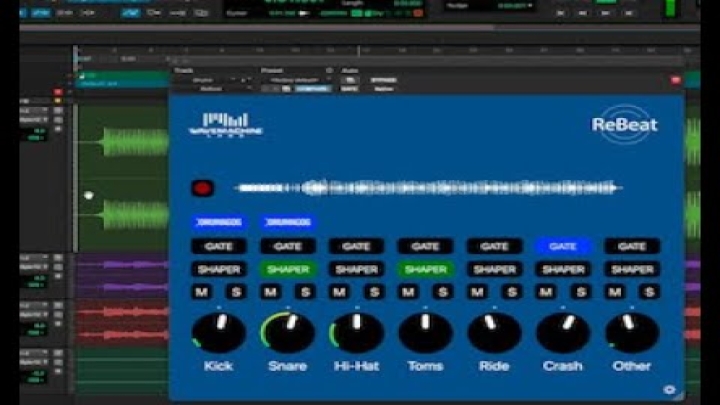Click the Ride level knob

tap(494, 332)
